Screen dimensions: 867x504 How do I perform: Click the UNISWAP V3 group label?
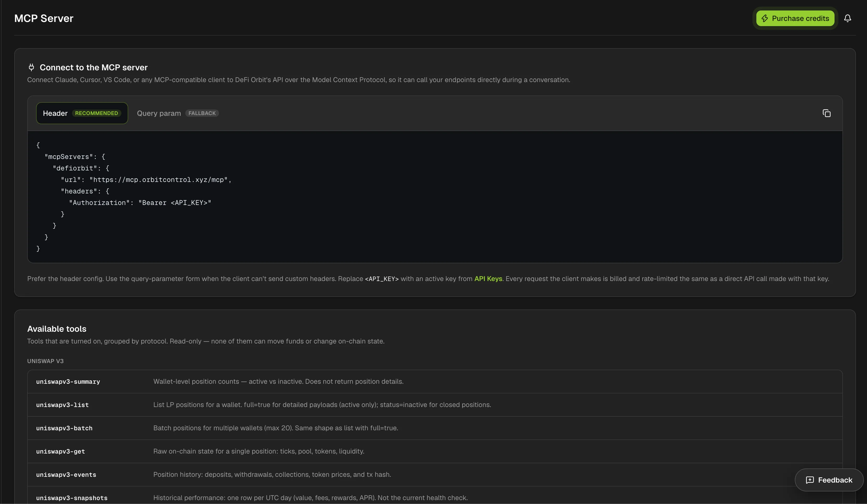[x=46, y=361]
